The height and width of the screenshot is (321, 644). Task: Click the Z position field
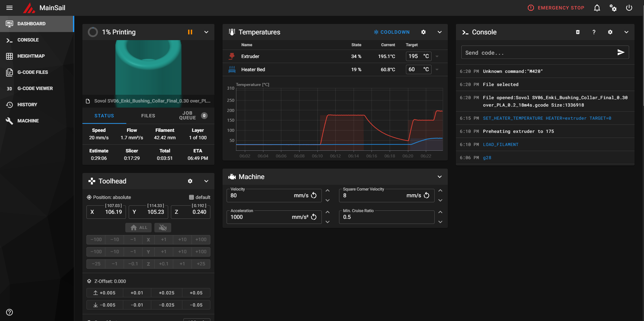(x=190, y=212)
